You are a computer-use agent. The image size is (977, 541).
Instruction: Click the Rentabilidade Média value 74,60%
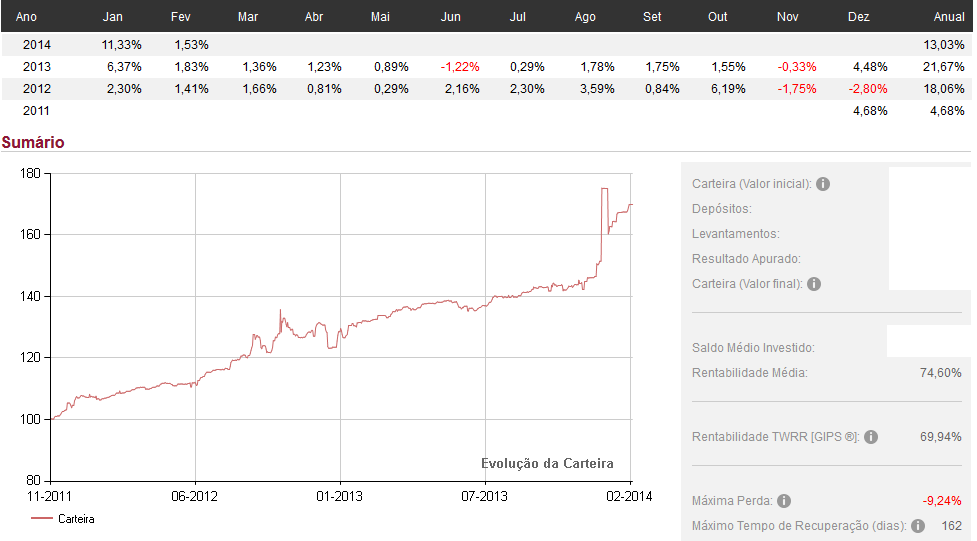pyautogui.click(x=940, y=373)
